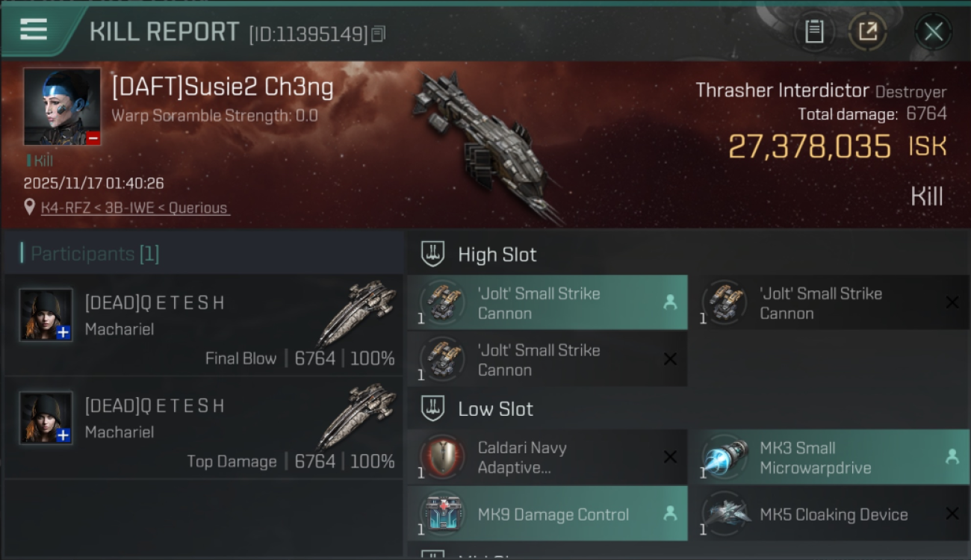Screen dimensions: 971x560
Task: Open Final Blow pilot Q E T E S H portrait
Action: [x=46, y=315]
